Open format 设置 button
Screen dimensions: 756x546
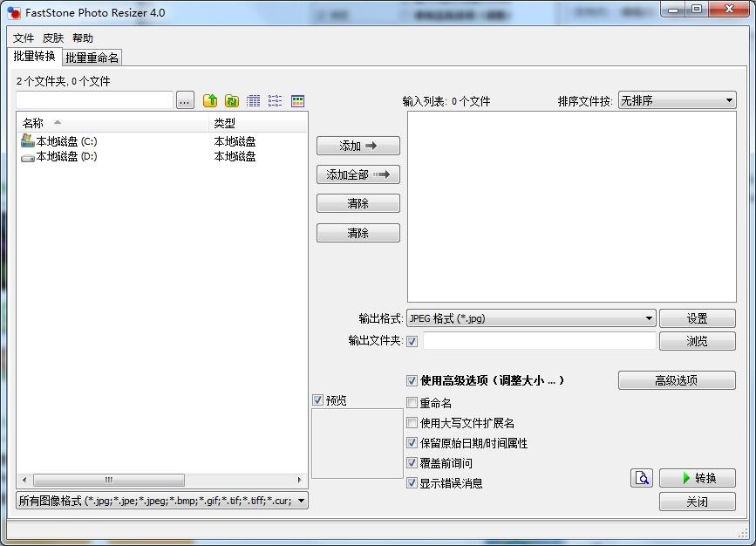698,318
